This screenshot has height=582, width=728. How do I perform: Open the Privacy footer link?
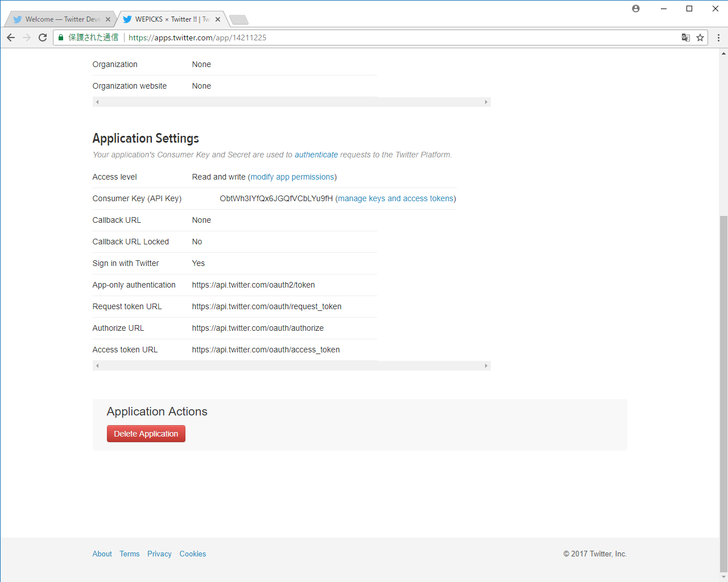[x=159, y=554]
